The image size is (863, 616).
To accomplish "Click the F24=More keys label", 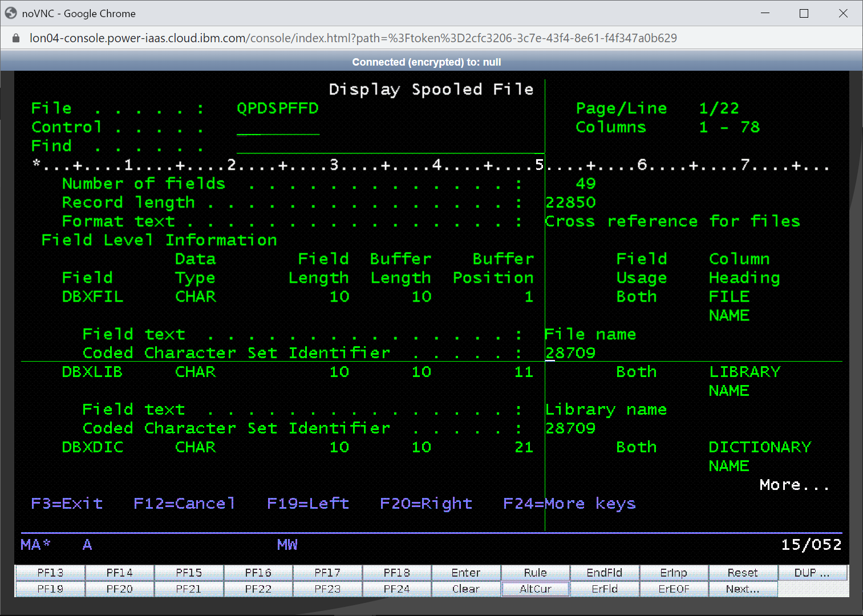I will (569, 504).
